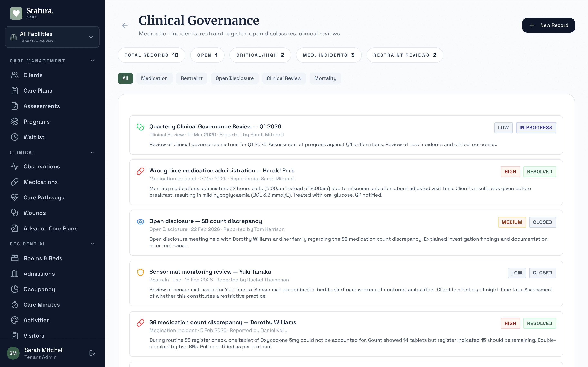The height and width of the screenshot is (367, 588).
Task: Open the Medications section
Action: 40,182
